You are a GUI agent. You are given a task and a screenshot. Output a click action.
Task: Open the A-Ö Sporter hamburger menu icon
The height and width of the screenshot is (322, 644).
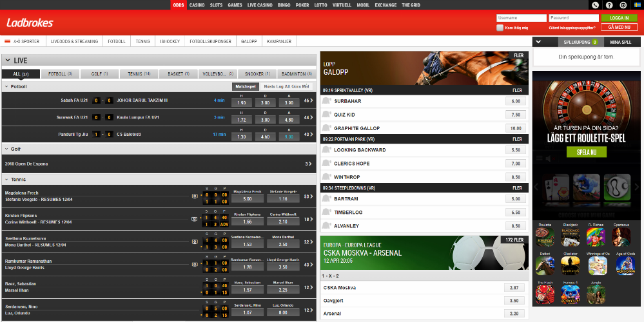click(7, 41)
